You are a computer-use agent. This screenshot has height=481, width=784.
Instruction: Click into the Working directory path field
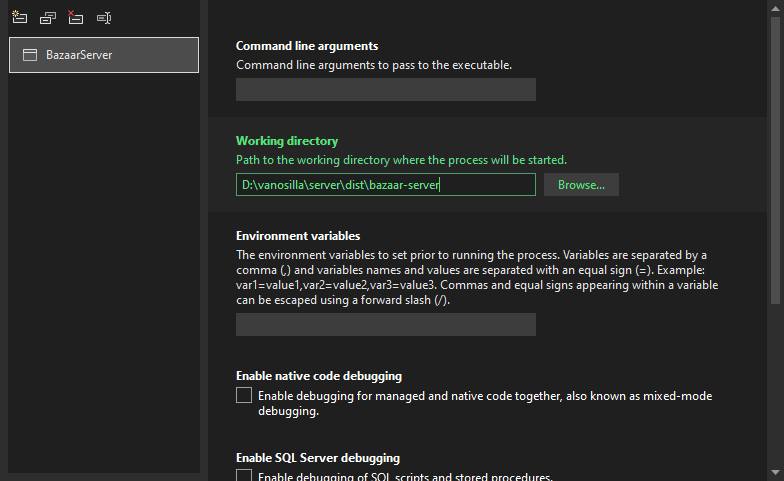(385, 185)
